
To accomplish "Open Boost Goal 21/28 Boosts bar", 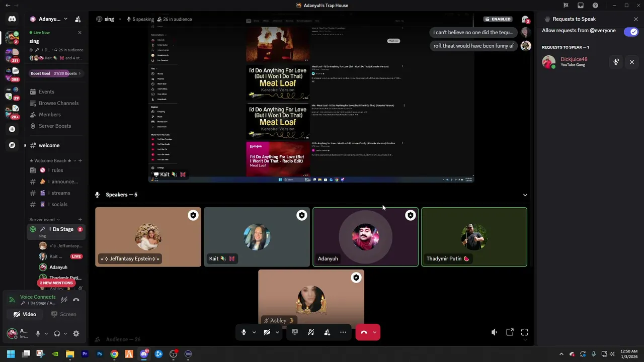I will pyautogui.click(x=56, y=73).
